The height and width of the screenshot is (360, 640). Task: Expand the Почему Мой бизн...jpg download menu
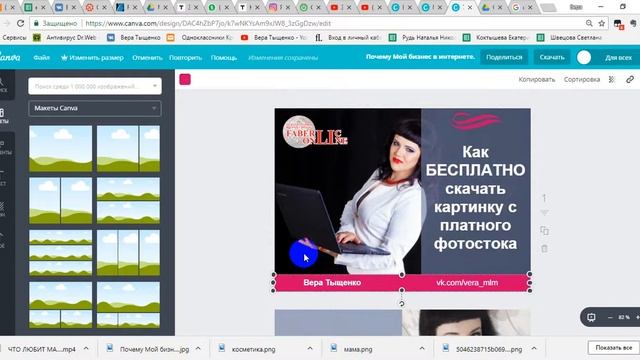click(198, 349)
